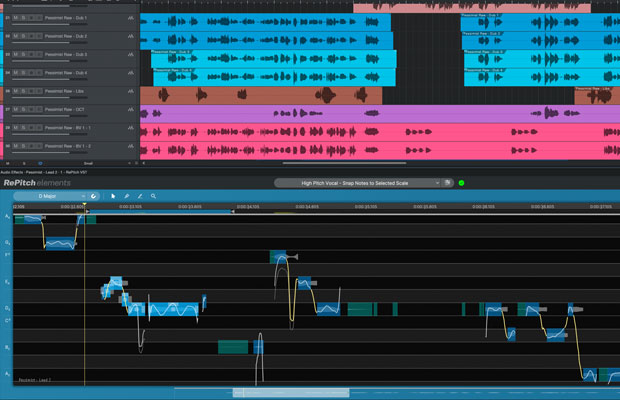Mute the Pessimist Raw - Dub 1 track
620x400 pixels.
(x=17, y=18)
